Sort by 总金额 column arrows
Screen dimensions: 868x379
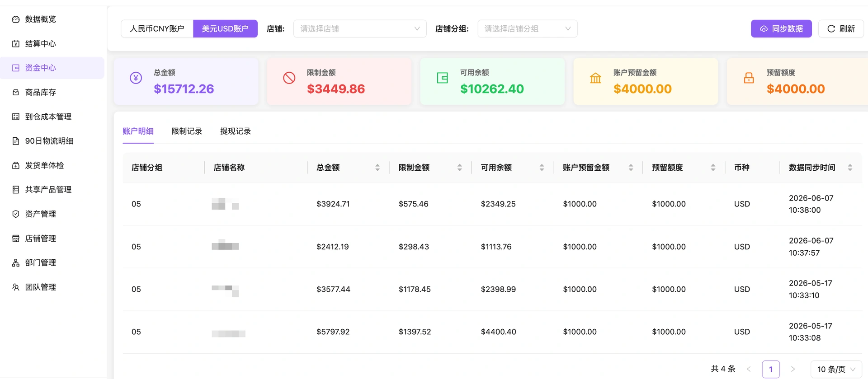coord(377,168)
